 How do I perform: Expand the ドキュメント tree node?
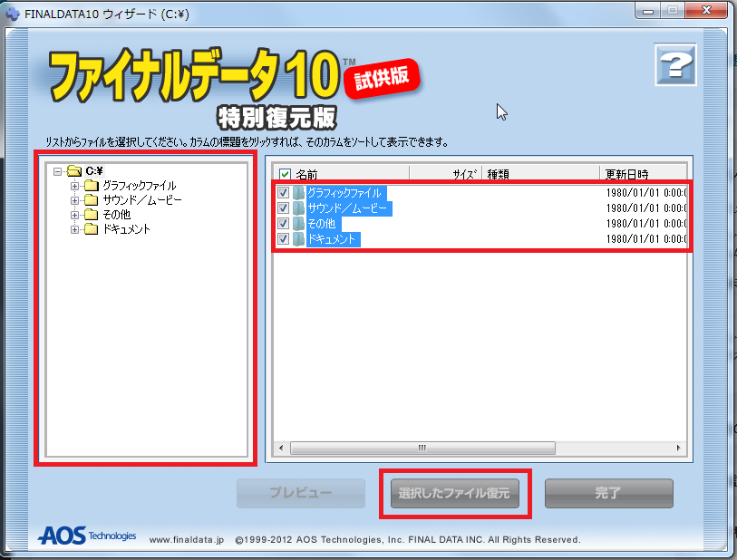(74, 230)
